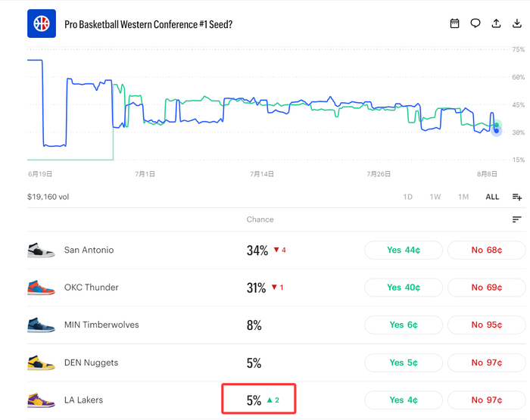Buy Yes 40¢ for OKC Thunder
This screenshot has width=530, height=420.
(404, 288)
